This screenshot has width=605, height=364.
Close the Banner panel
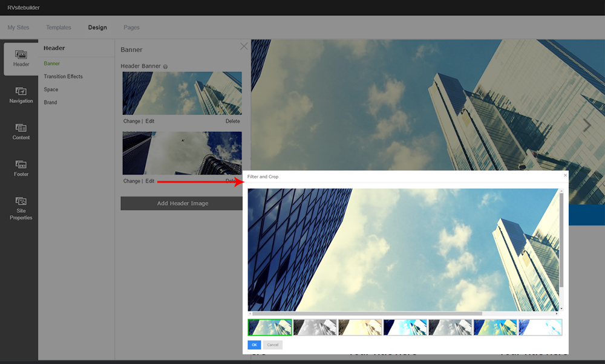click(x=244, y=46)
